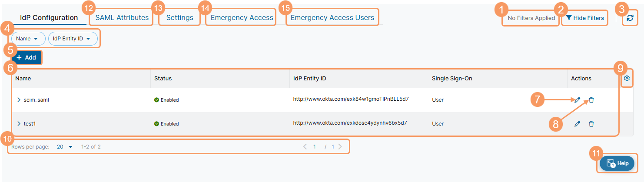Open the Emergency Access Users tab

pos(332,18)
